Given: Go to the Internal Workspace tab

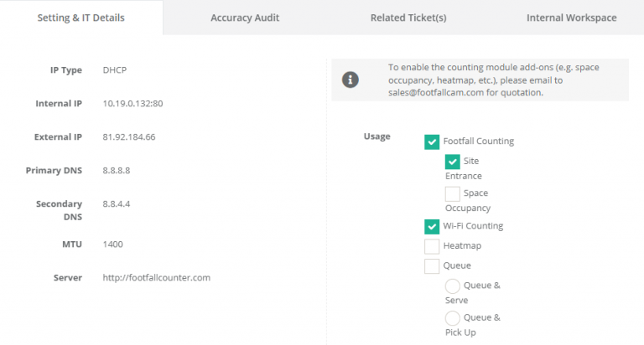Looking at the screenshot, I should click(x=571, y=18).
